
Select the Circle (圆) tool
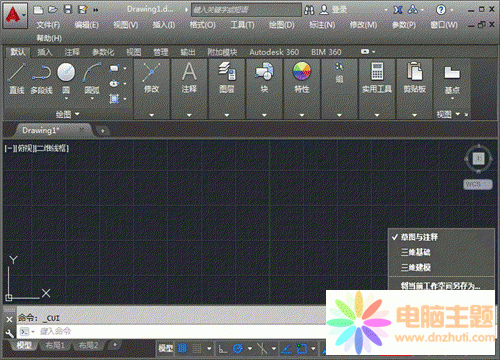[x=66, y=79]
